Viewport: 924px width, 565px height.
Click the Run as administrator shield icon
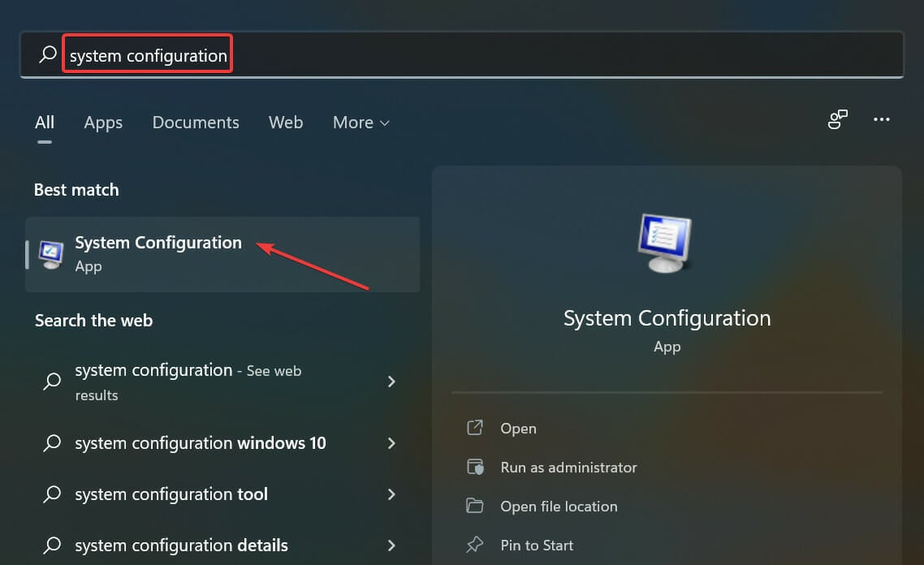(x=475, y=467)
